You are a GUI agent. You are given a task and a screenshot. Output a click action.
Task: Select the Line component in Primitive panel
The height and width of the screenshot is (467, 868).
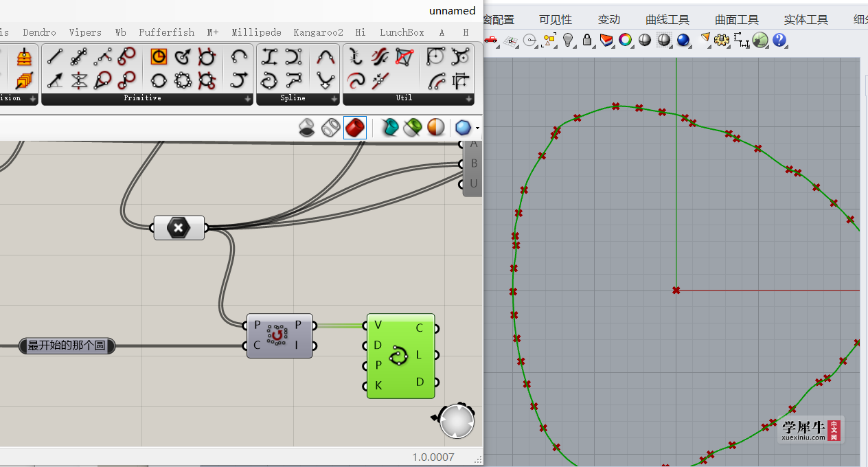(x=56, y=56)
